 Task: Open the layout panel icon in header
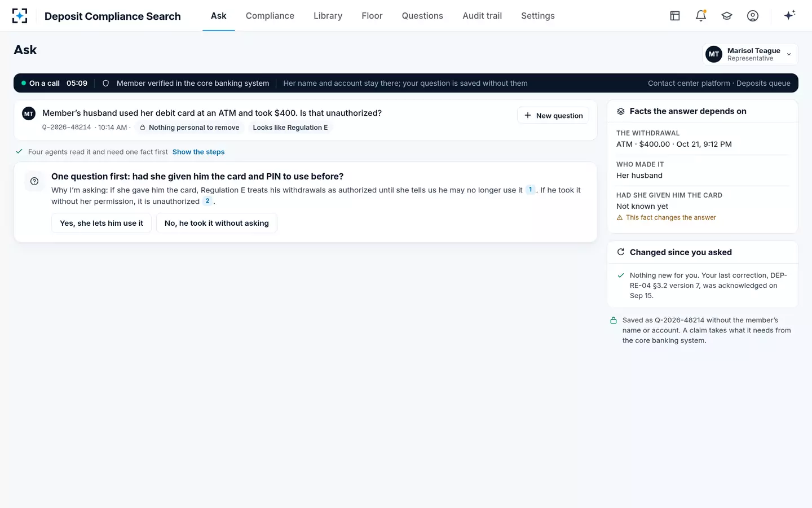675,16
